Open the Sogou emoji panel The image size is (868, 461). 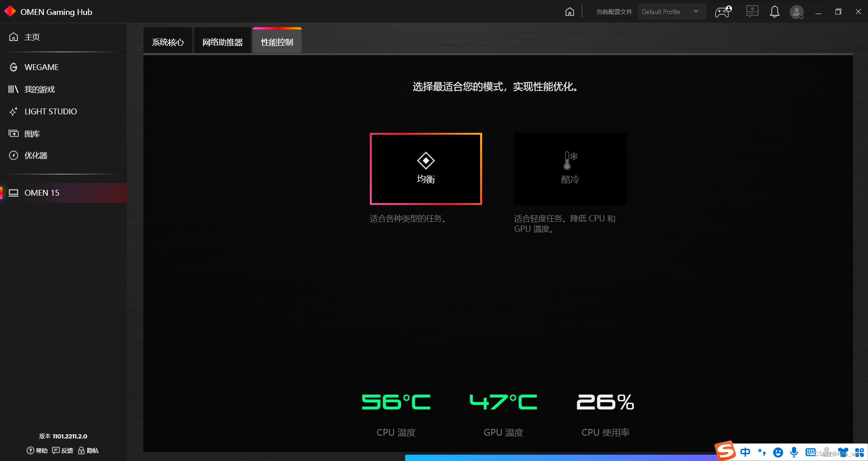coord(778,452)
